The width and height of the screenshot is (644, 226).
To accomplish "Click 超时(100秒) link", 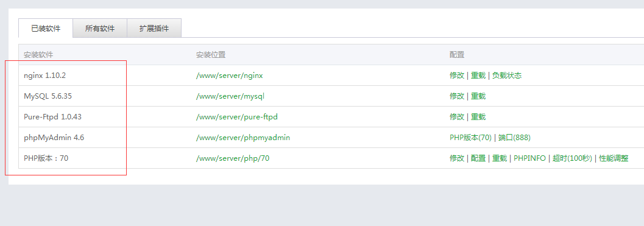I will tap(572, 158).
